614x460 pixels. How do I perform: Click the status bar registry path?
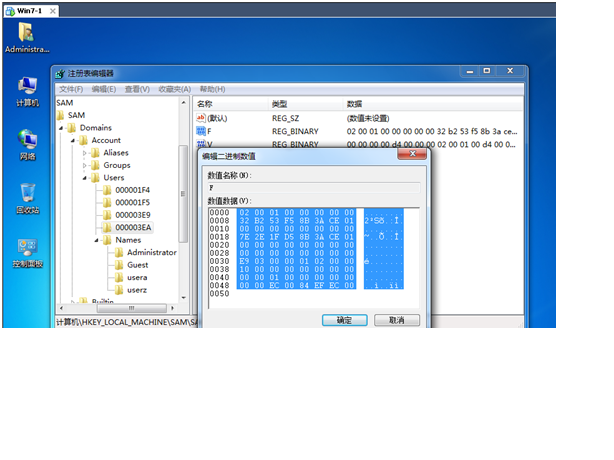tap(126, 322)
